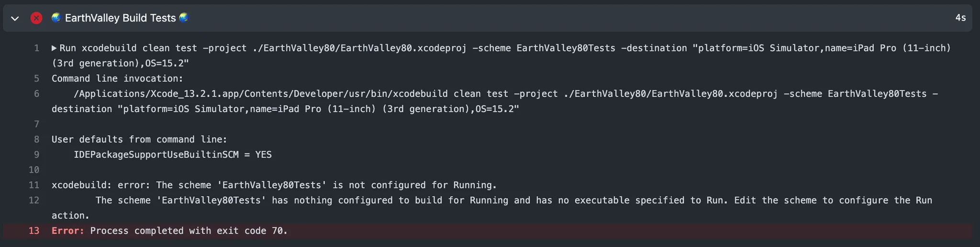
Task: Click the Command line invocation text
Action: [x=117, y=78]
